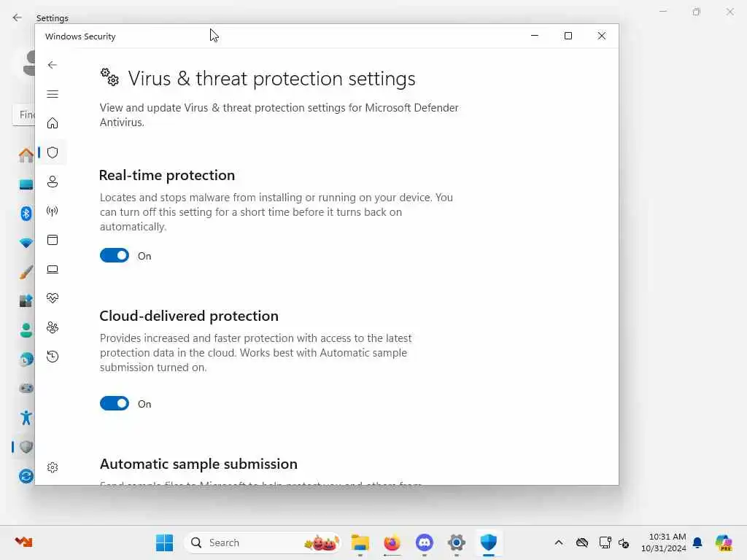This screenshot has width=747, height=560.
Task: Open the Windows Start menu
Action: point(164,542)
